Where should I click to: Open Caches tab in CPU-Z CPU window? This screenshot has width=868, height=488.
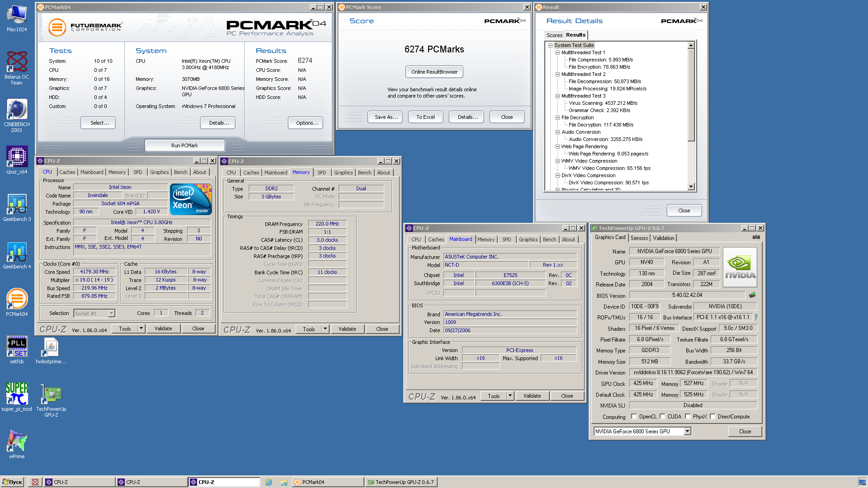click(x=67, y=172)
